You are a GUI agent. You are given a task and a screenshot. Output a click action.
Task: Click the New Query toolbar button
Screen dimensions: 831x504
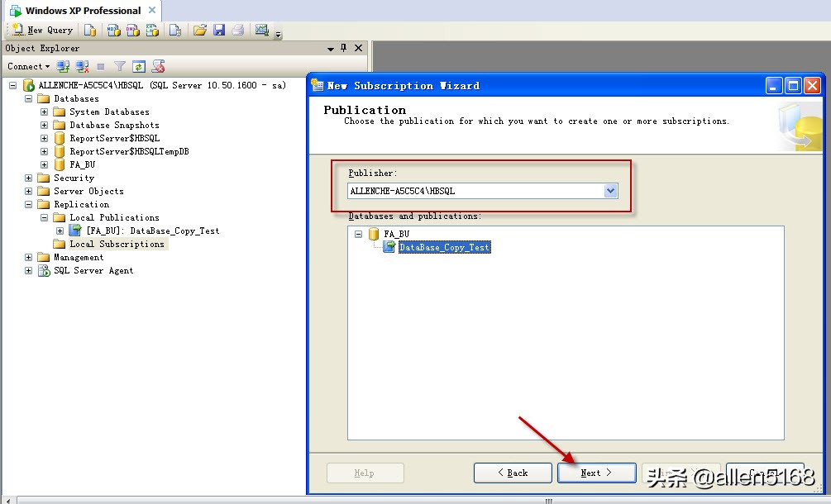[x=42, y=31]
